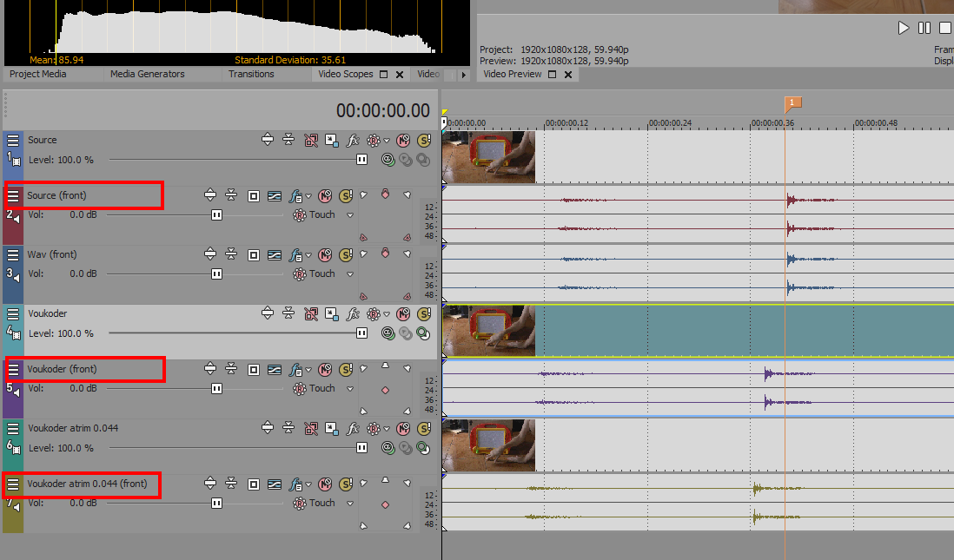Solo the Voukoder video track
The image size is (954, 560).
[x=423, y=313]
